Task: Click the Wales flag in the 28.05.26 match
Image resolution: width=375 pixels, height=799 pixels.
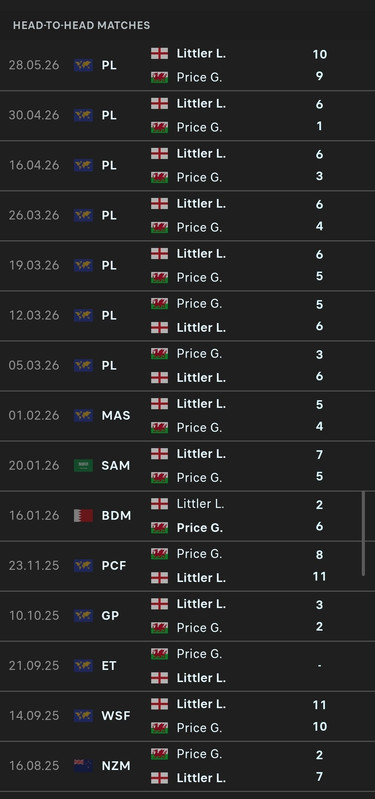Action: pyautogui.click(x=159, y=77)
